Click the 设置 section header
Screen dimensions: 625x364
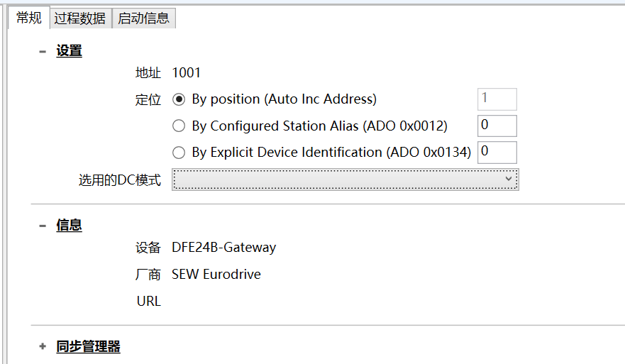click(x=69, y=51)
